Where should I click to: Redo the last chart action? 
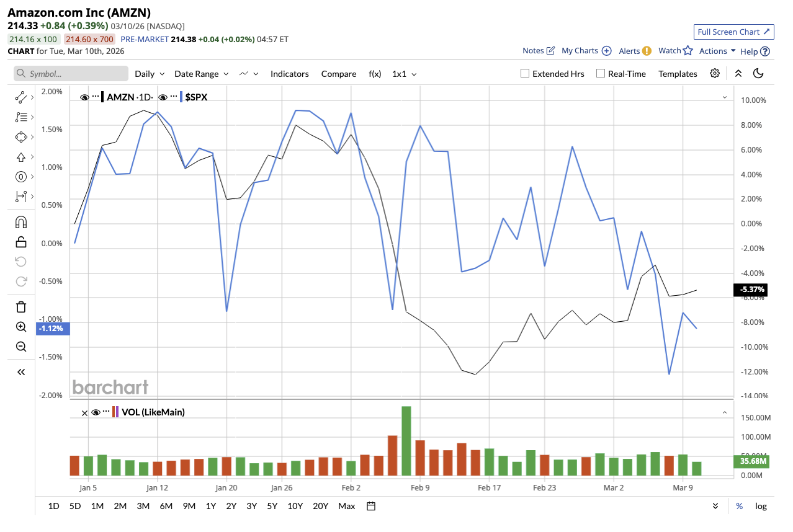pyautogui.click(x=20, y=282)
